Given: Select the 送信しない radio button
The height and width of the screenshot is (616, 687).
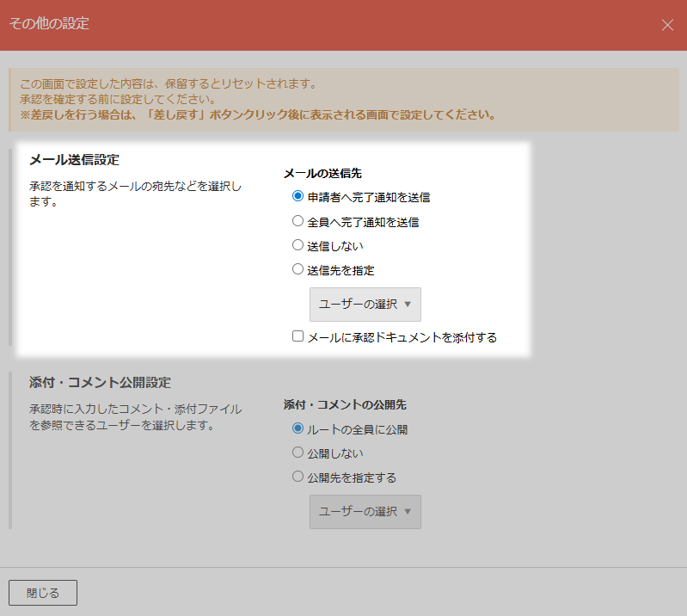Looking at the screenshot, I should point(298,245).
